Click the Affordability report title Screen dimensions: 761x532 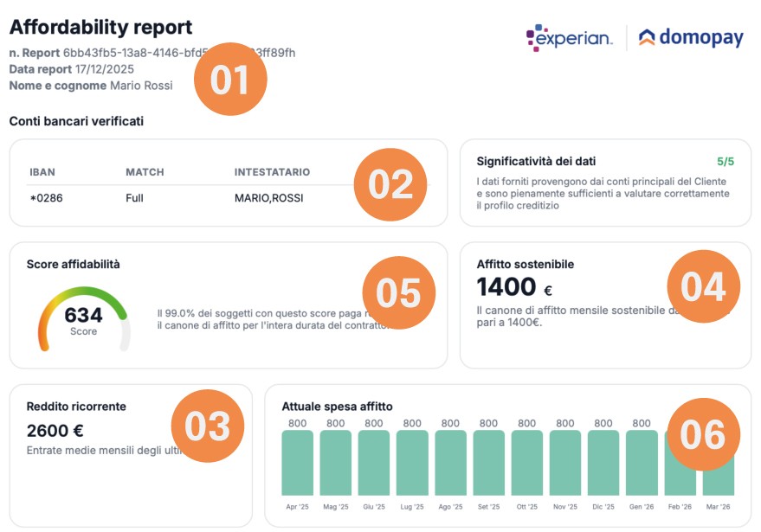click(x=100, y=28)
